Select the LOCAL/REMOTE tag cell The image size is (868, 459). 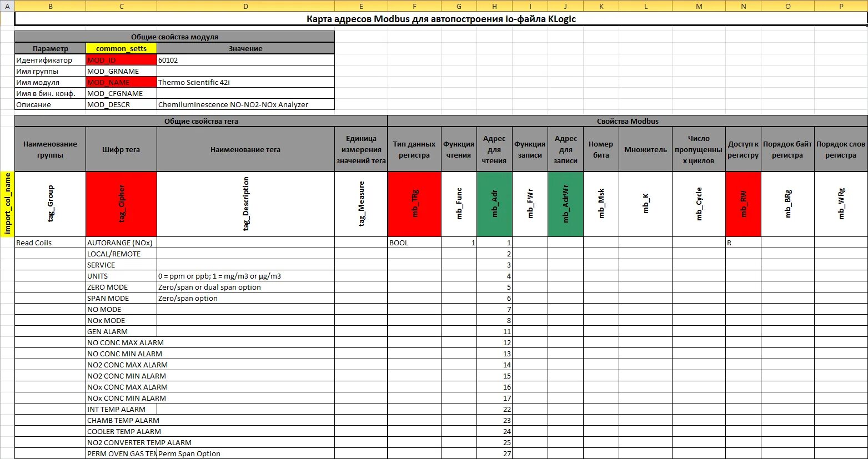point(122,254)
